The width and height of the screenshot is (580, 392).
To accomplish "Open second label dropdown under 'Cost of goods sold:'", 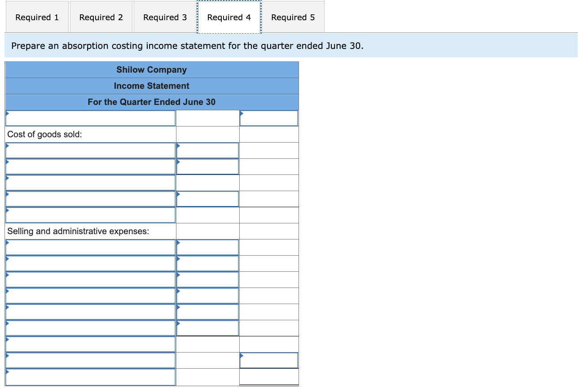I will tap(90, 167).
